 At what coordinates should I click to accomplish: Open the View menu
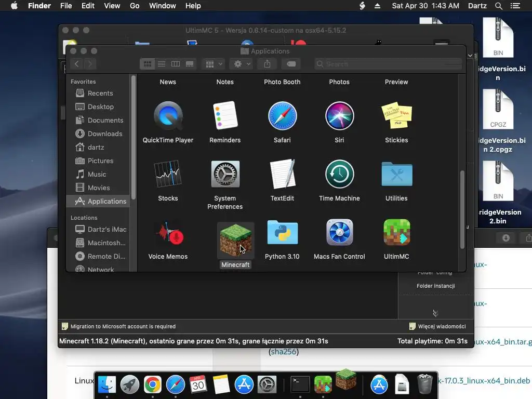click(112, 6)
